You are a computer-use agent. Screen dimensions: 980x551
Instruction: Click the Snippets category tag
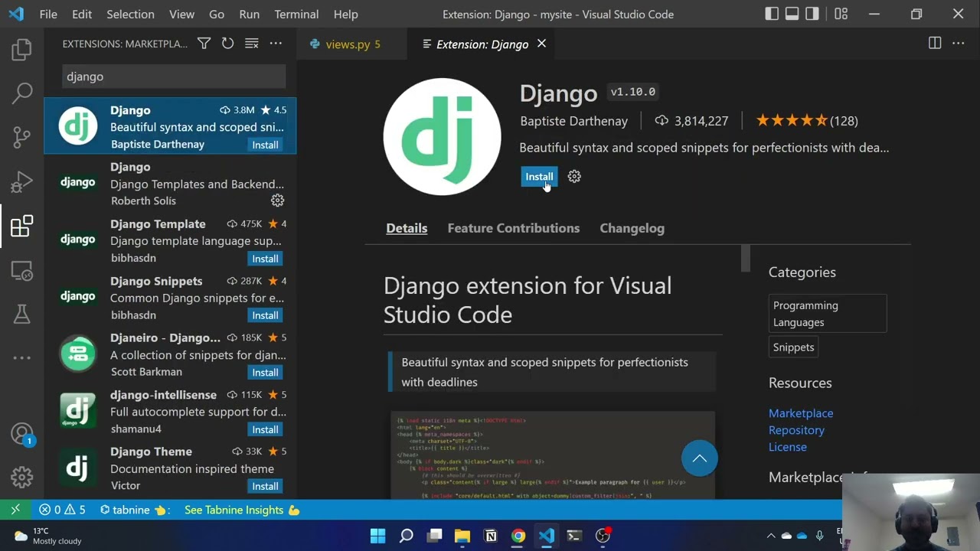794,347
